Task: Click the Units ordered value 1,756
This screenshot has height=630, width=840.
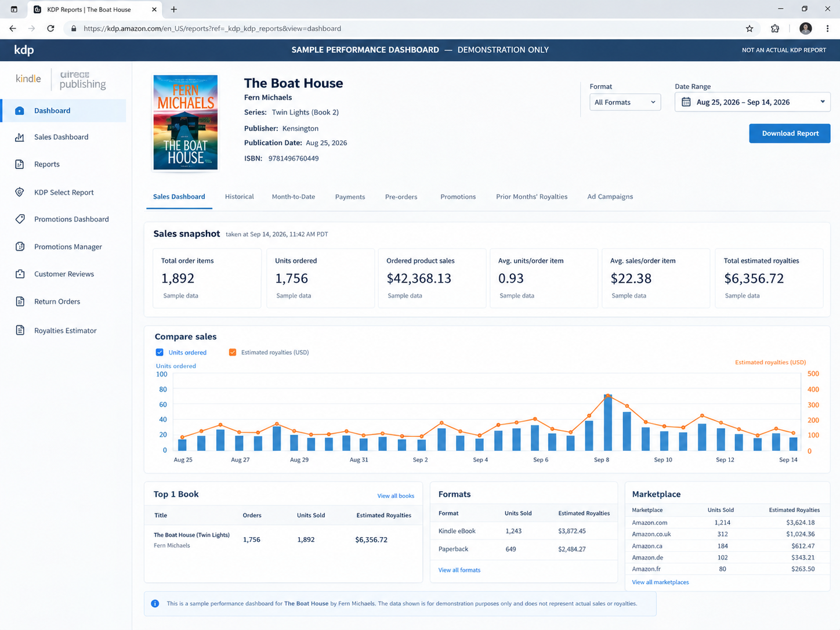Action: [x=291, y=278]
